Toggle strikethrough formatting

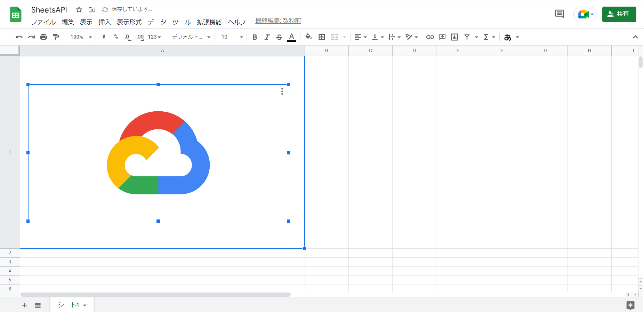(279, 37)
